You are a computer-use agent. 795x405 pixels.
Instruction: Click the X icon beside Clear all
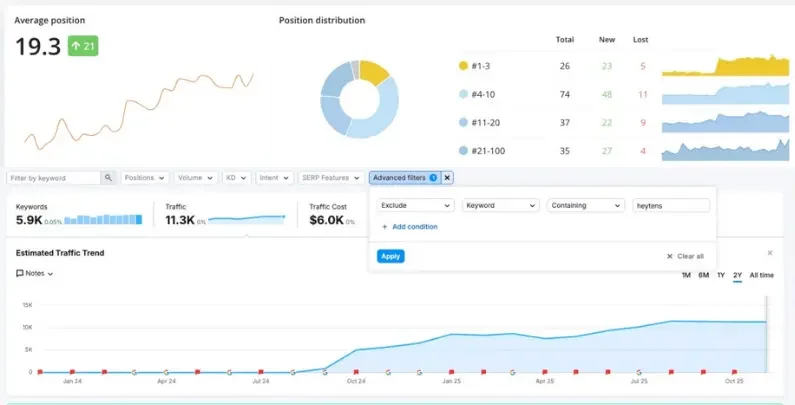coord(670,256)
